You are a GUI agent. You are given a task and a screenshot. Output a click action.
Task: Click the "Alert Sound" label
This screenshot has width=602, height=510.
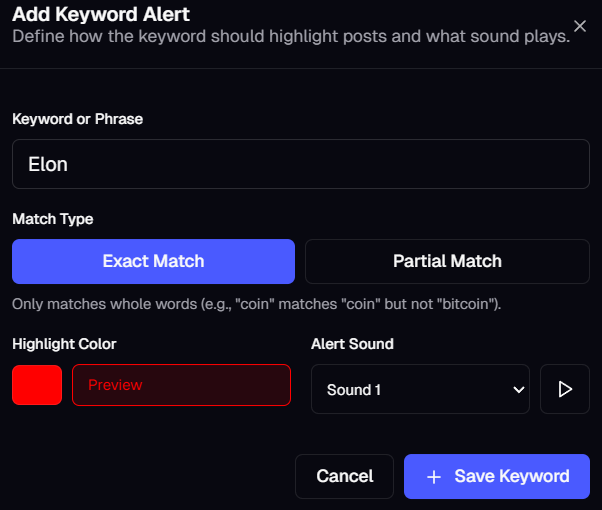pos(352,343)
